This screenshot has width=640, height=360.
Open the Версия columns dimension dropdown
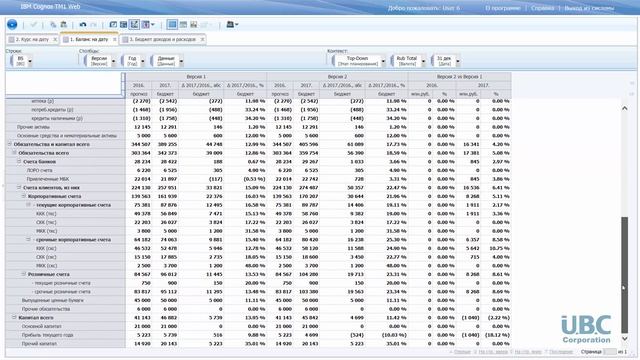pos(113,61)
